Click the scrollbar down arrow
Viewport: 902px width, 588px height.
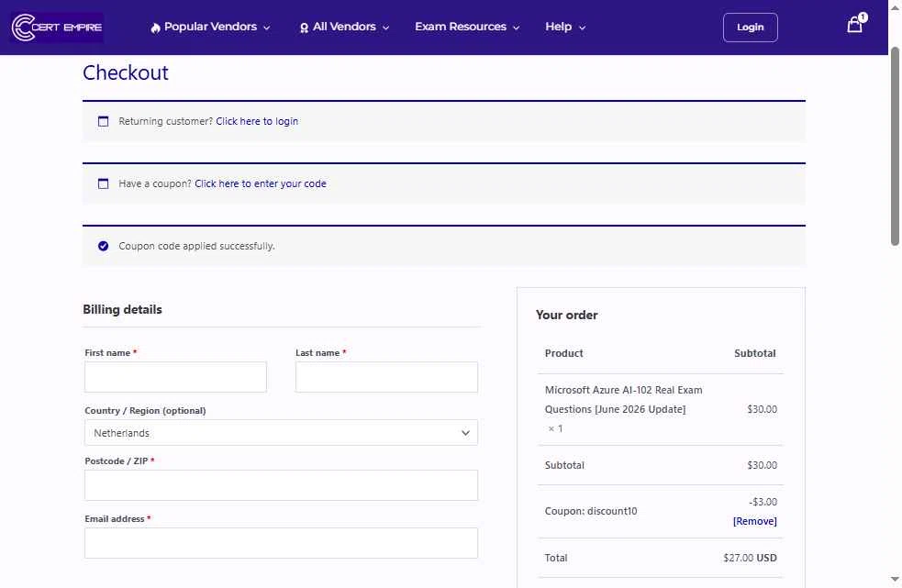895,580
